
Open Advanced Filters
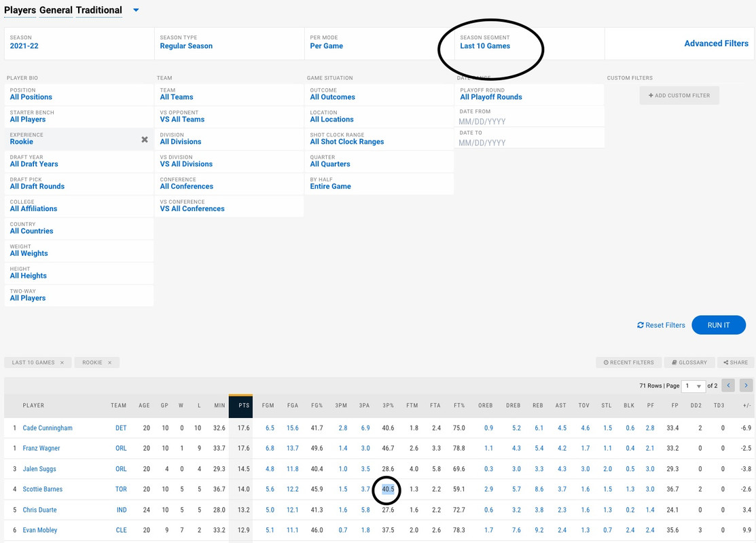716,43
